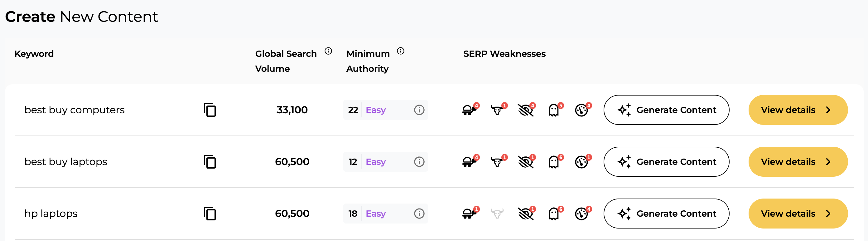The image size is (868, 241).
Task: Click the hidden-eye weakness icon for hp laptops
Action: [526, 213]
